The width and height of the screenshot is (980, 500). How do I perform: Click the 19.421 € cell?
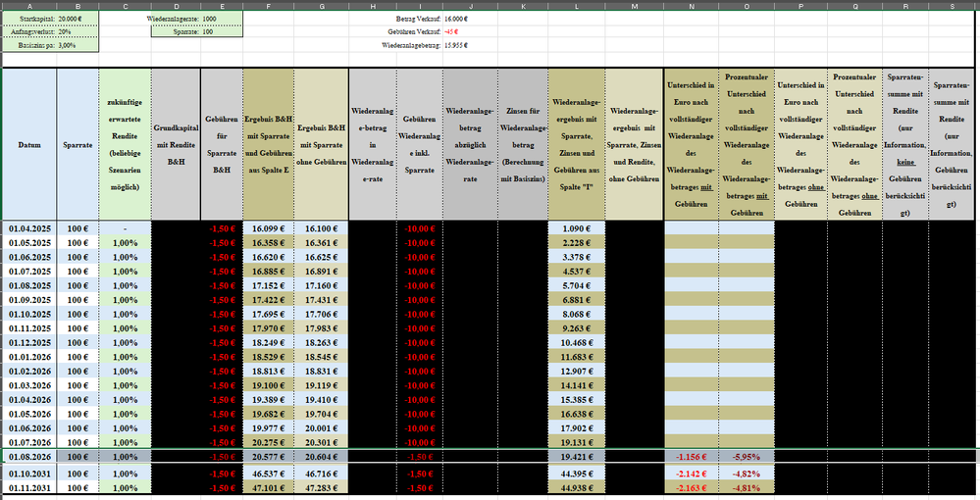point(576,457)
